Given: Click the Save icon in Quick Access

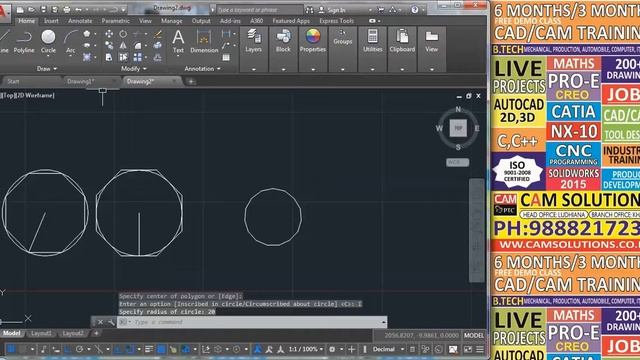Looking at the screenshot, I should [x=43, y=9].
